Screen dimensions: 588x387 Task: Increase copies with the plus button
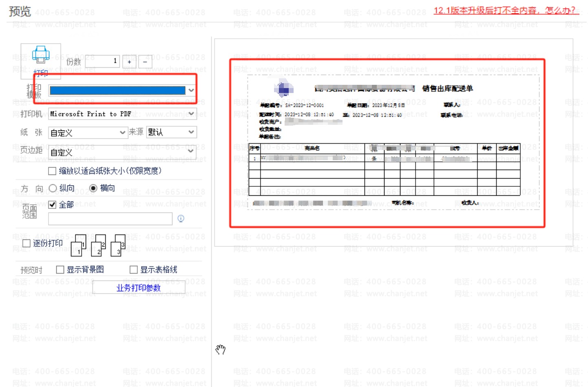[x=129, y=62]
